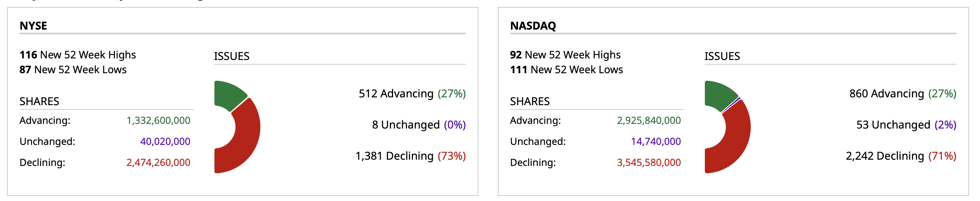Select NASDAQ 92 New 52 Week Highs
Screen dimensions: 980x201
[565, 55]
